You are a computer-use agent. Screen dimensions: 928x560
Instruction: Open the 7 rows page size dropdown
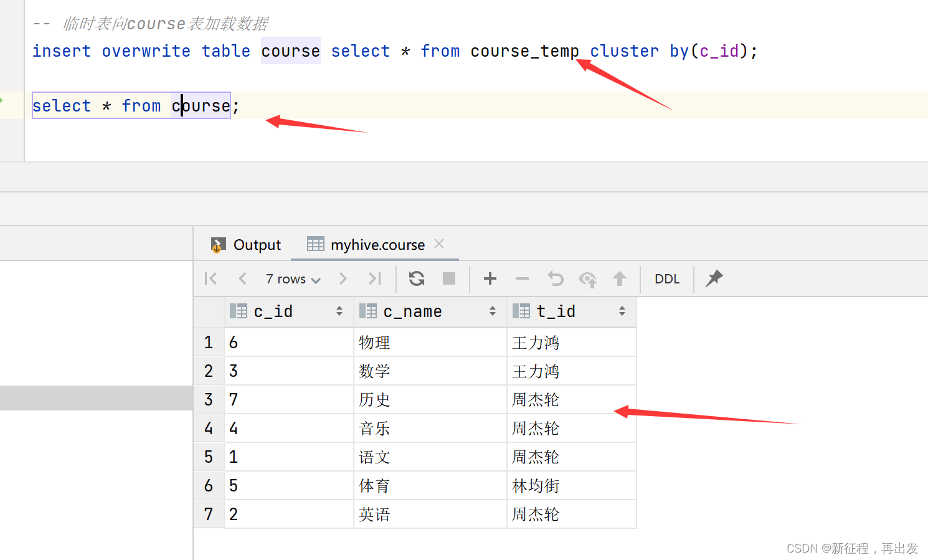(x=293, y=279)
